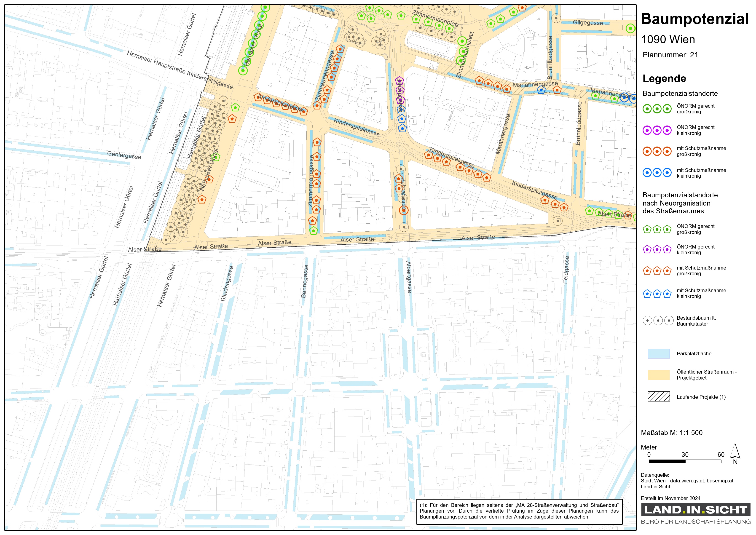Click the Feldgasse street label
Image resolution: width=756 pixels, height=535 pixels.
[x=566, y=270]
